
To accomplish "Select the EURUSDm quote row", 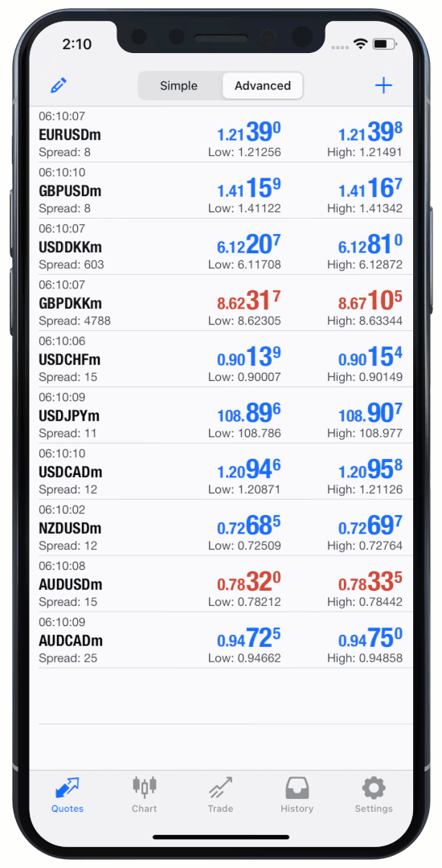I will pos(226,134).
